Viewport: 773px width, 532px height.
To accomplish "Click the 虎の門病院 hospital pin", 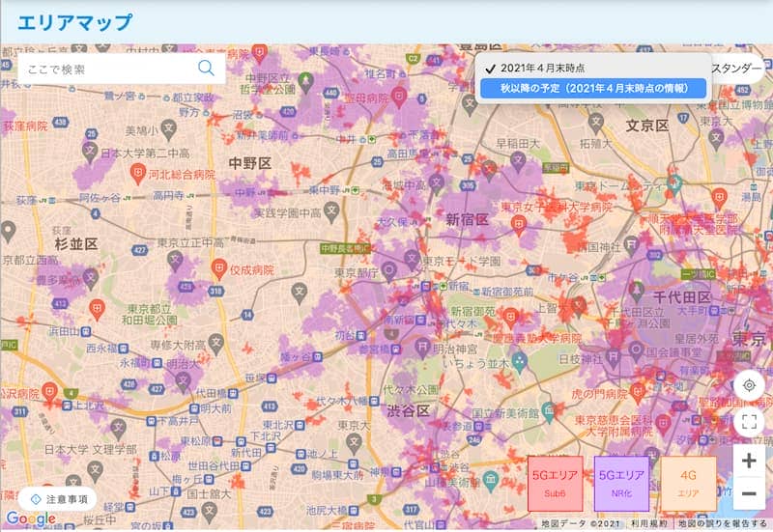I will pos(637,393).
